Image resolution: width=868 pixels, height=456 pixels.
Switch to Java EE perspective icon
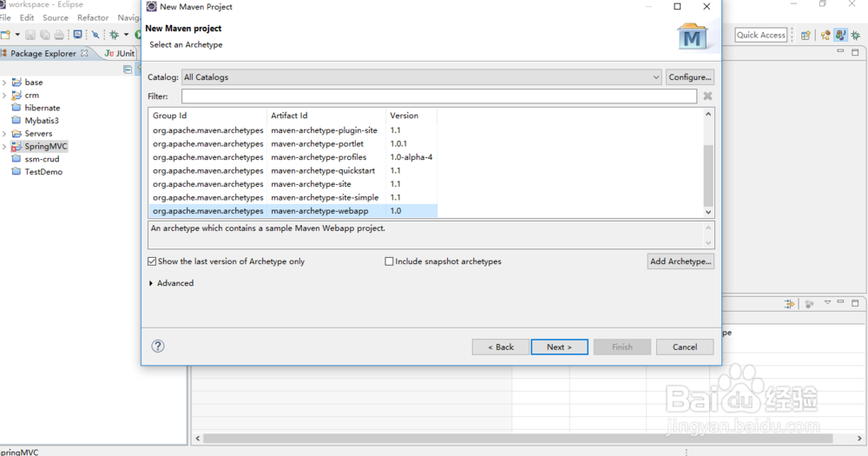[825, 35]
